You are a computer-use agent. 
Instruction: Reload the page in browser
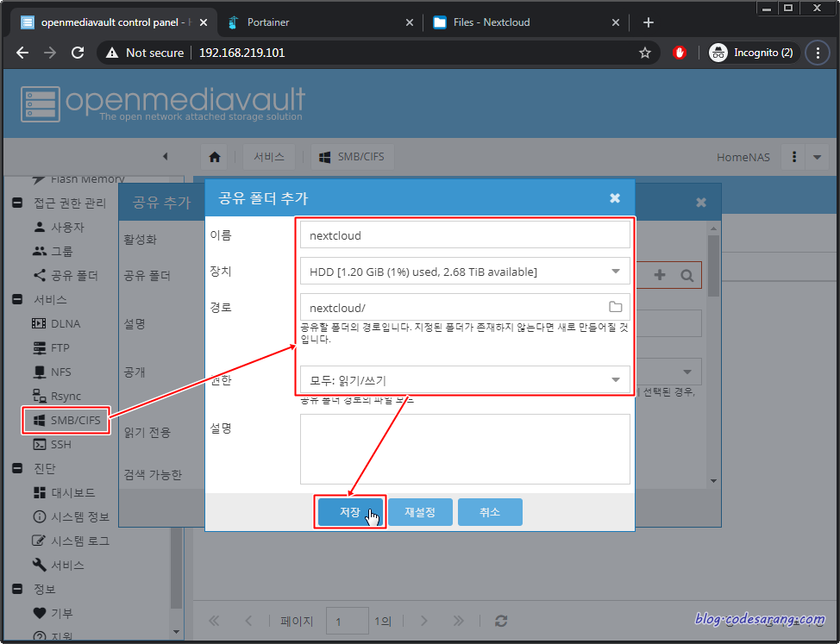tap(78, 53)
